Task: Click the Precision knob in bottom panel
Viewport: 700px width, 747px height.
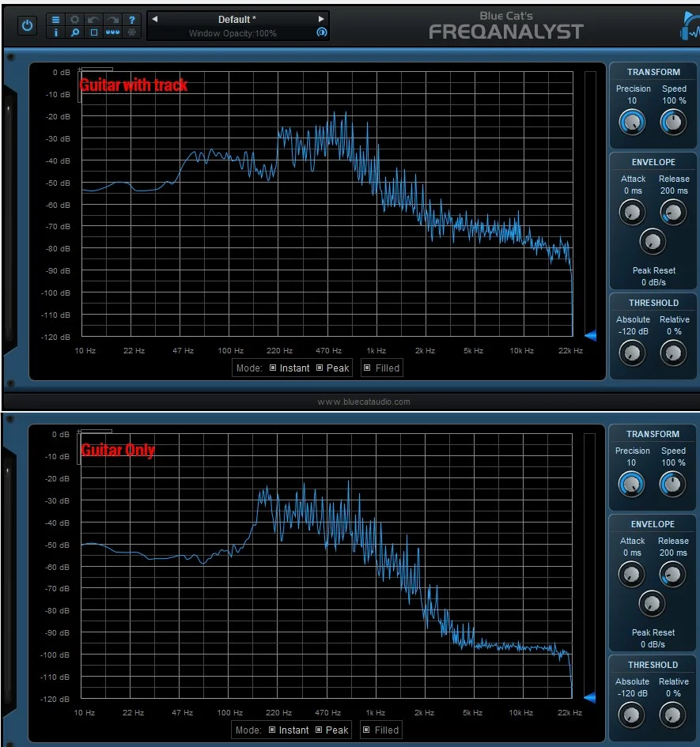Action: (631, 484)
